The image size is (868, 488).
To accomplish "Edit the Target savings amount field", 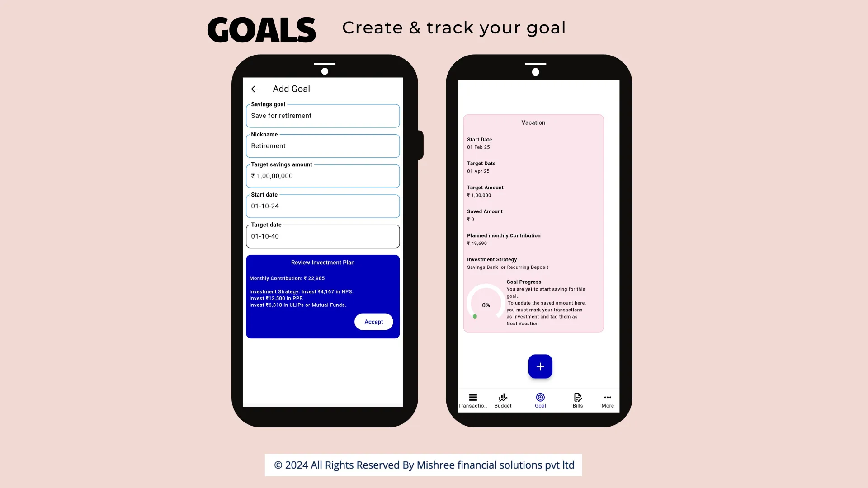I will (322, 176).
